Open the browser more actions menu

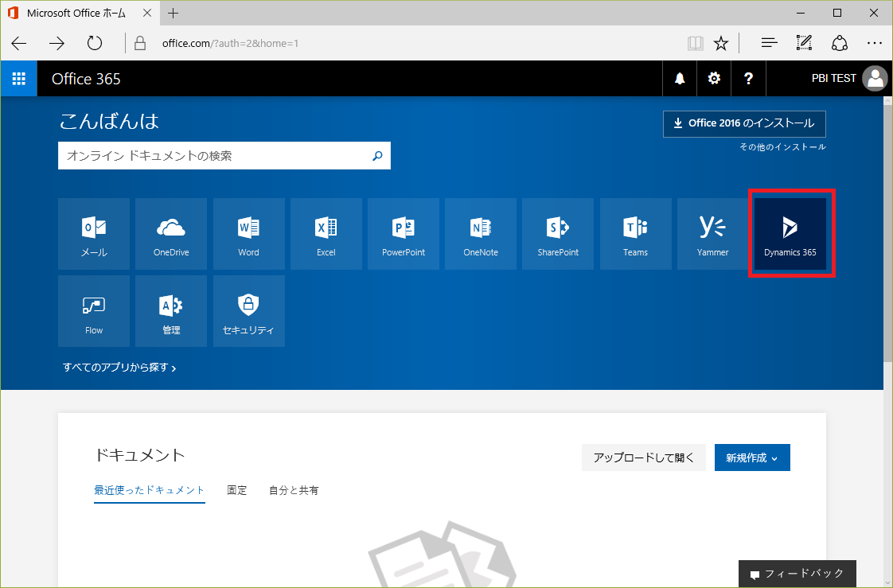tap(874, 43)
